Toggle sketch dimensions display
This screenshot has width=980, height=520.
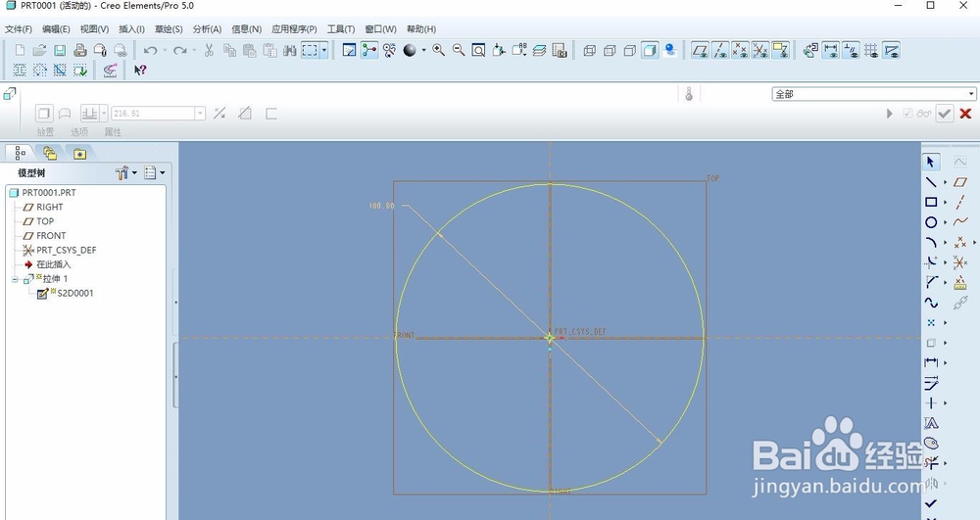(x=831, y=51)
